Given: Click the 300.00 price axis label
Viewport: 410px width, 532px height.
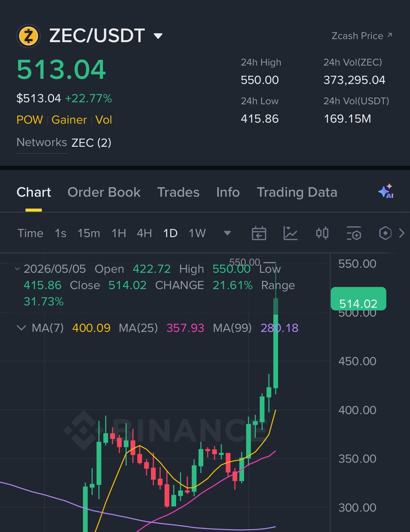Looking at the screenshot, I should [357, 508].
